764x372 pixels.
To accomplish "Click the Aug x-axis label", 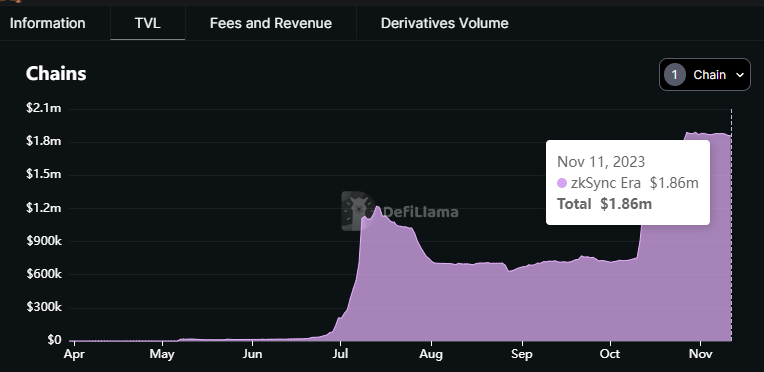I will pyautogui.click(x=432, y=354).
